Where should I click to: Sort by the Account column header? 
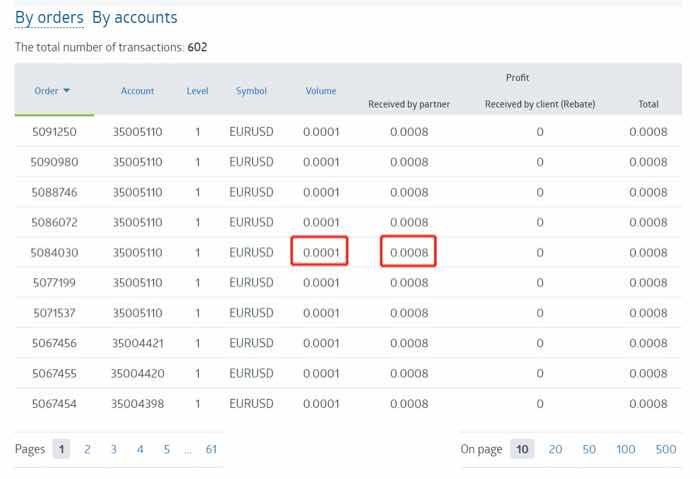point(137,91)
